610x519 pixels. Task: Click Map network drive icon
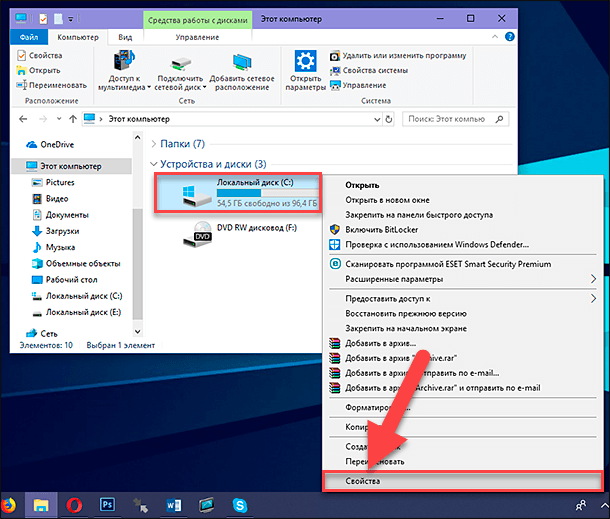click(181, 63)
